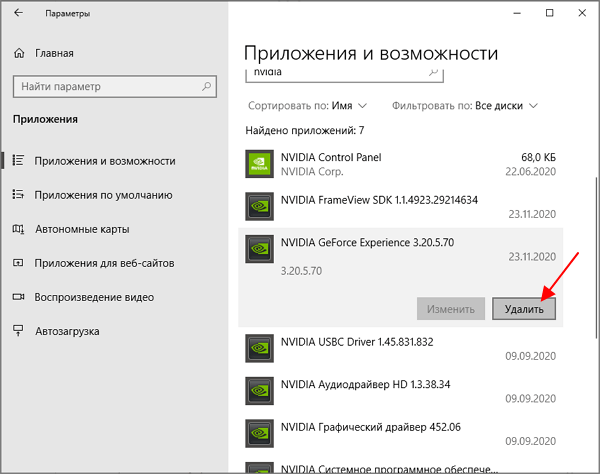This screenshot has height=474, width=600.
Task: Close the Параметры window
Action: pos(582,13)
